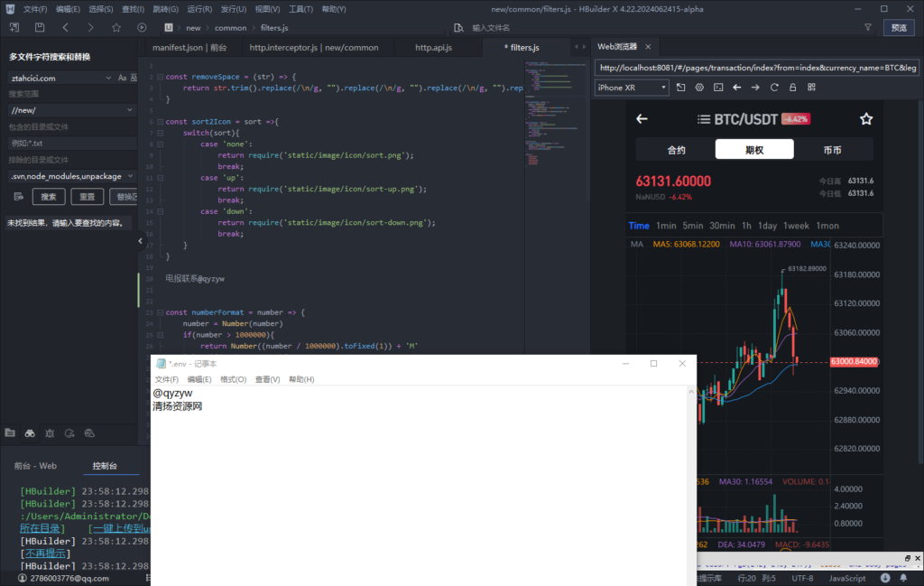Go forward in the built-in Web browser
This screenshot has height=586, width=924.
coord(755,88)
